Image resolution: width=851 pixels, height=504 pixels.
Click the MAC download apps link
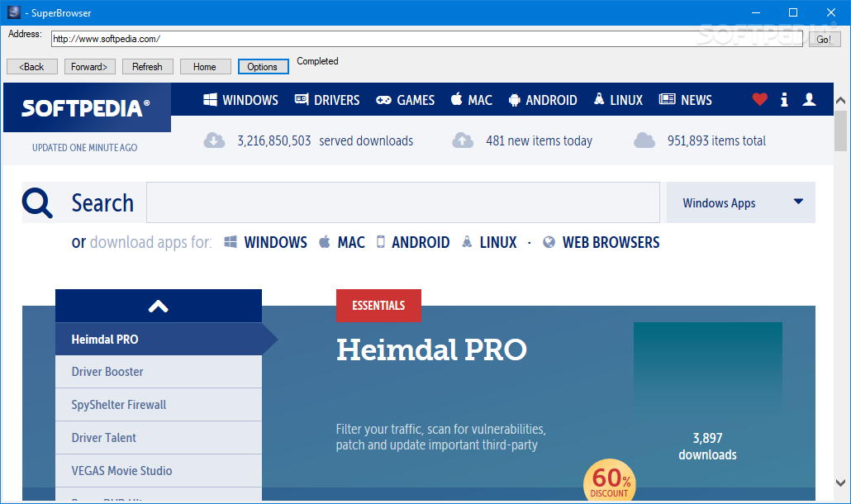tap(342, 242)
